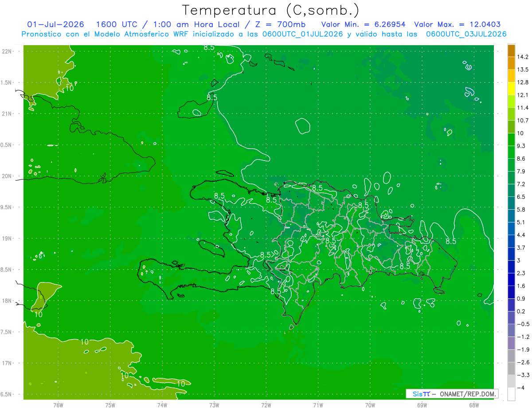Click latitude axis label "18N"

click(x=8, y=301)
